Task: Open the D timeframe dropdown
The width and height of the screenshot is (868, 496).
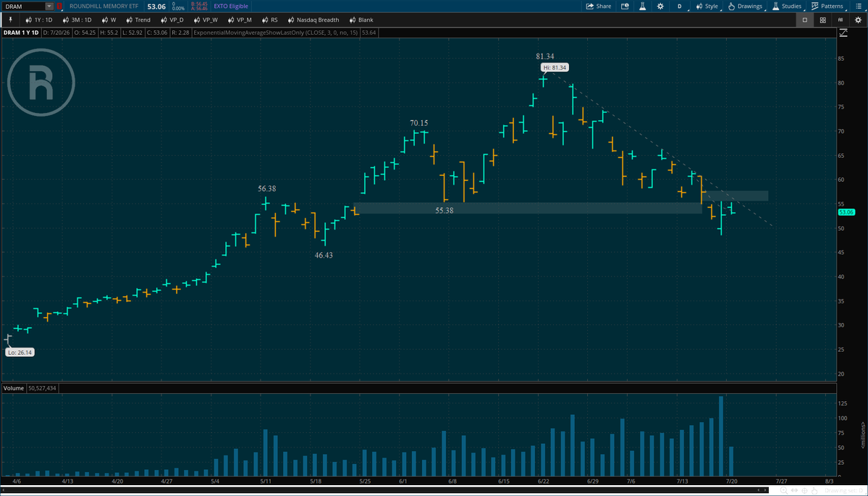Action: coord(680,6)
